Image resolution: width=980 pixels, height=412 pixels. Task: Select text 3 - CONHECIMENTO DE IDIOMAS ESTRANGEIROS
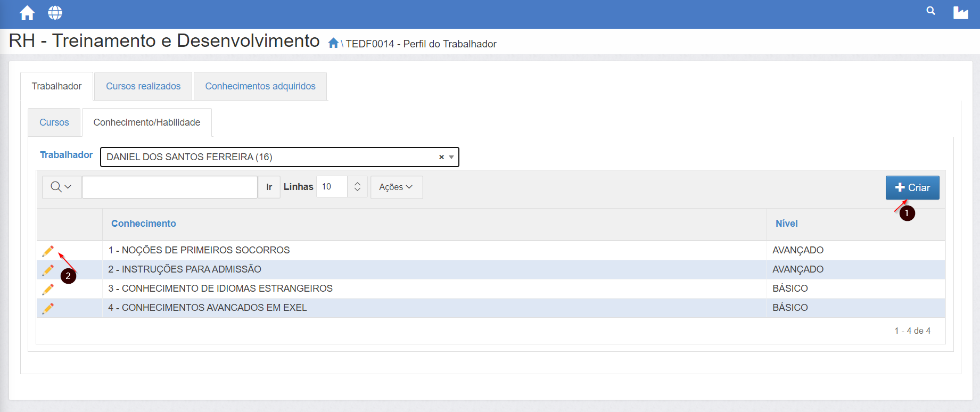[220, 289]
